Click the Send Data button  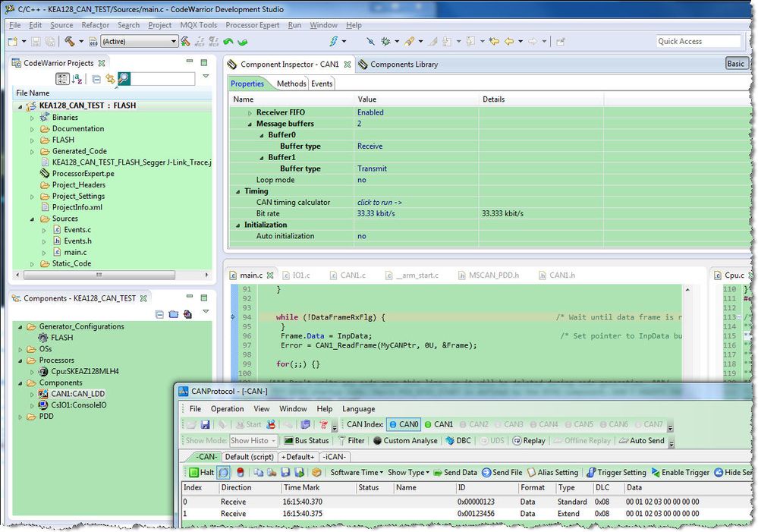pos(455,473)
